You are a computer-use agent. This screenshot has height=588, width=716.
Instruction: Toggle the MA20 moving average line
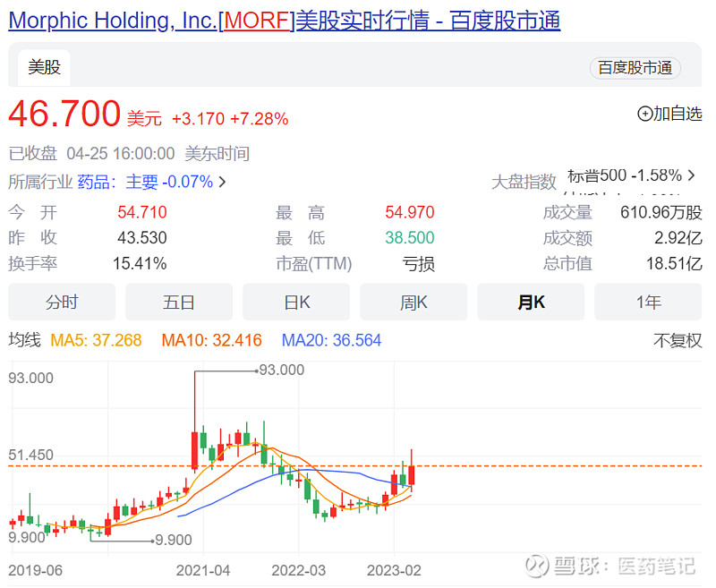(331, 341)
